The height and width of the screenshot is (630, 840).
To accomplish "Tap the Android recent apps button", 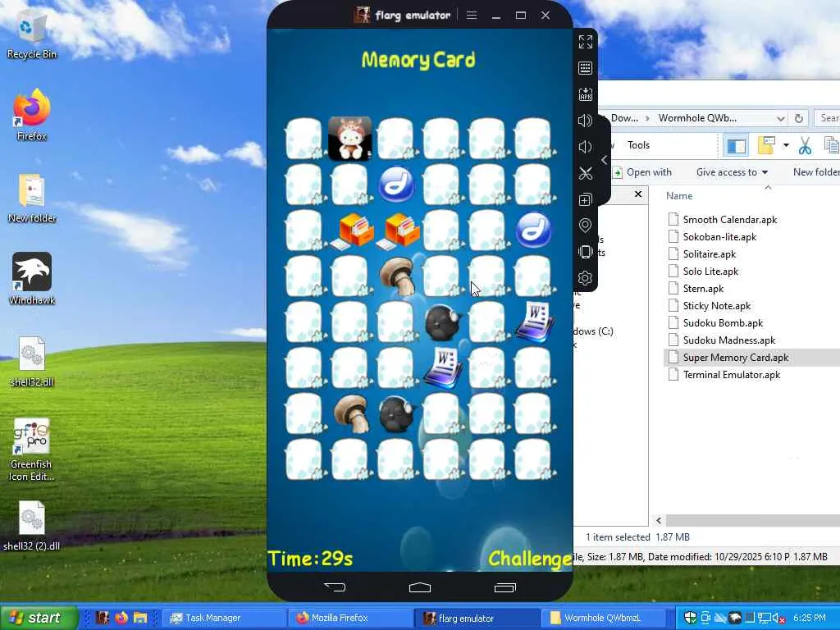I will tap(504, 587).
